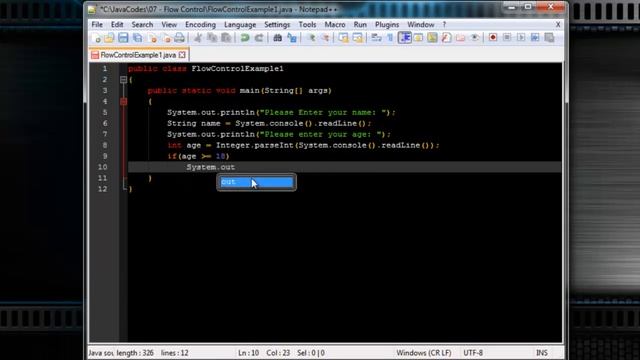Toggle the Document Map toolbar icon
Screen dimensions: 640x360
click(432, 38)
